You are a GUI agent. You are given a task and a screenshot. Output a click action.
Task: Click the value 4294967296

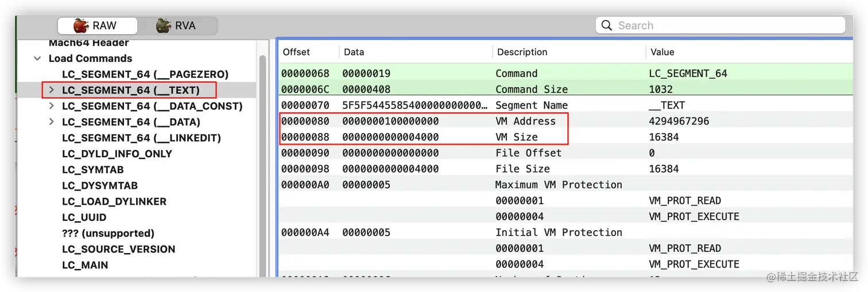pyautogui.click(x=679, y=121)
